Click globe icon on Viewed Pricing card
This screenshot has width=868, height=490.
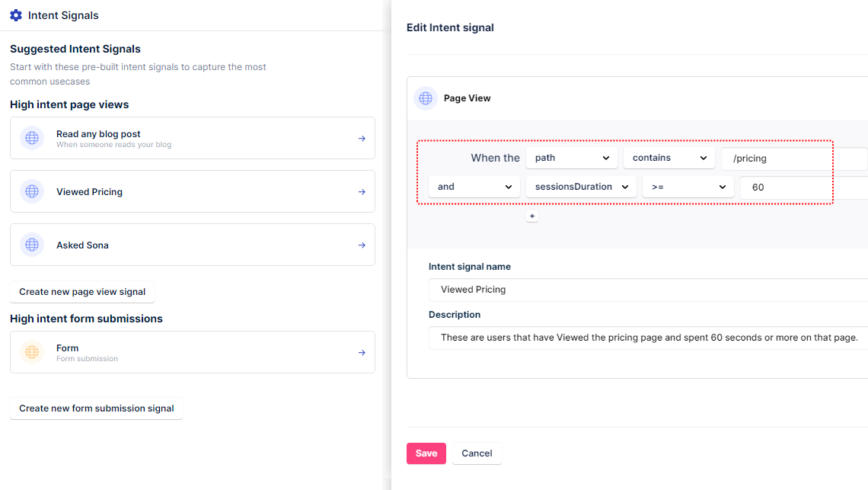[32, 191]
